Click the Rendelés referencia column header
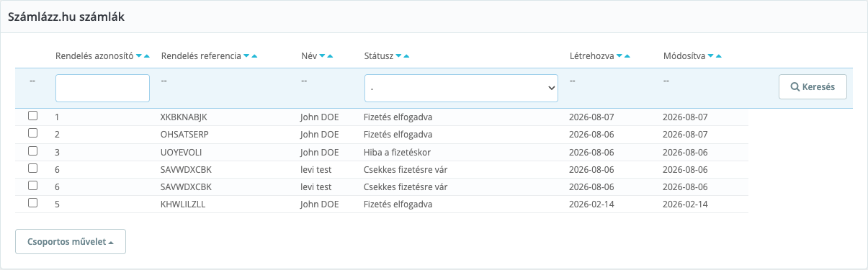 [202, 55]
